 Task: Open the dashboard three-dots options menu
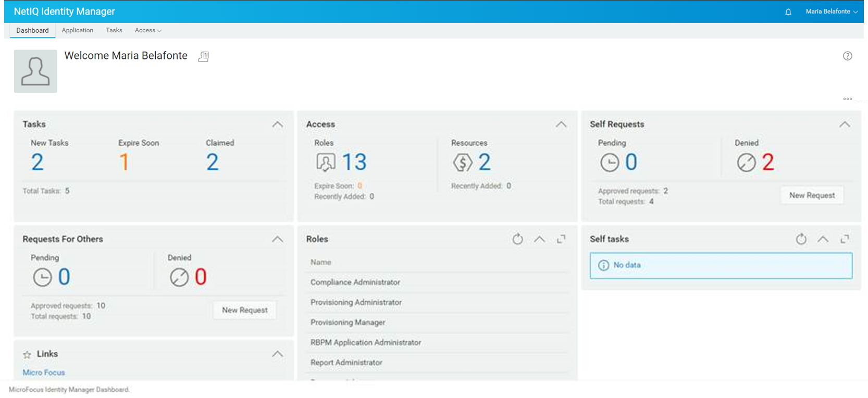click(848, 99)
